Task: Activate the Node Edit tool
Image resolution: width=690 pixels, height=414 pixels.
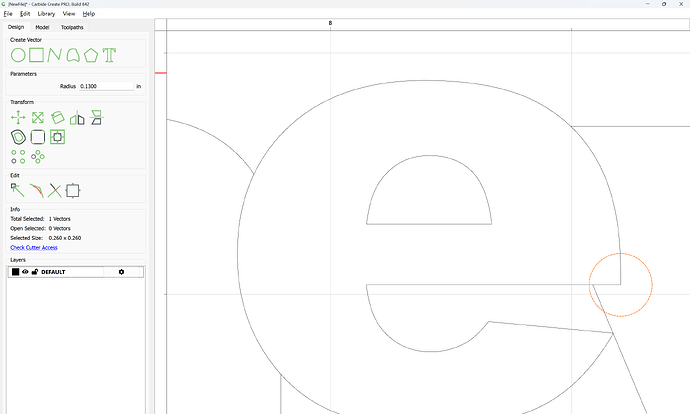Action: tap(18, 189)
